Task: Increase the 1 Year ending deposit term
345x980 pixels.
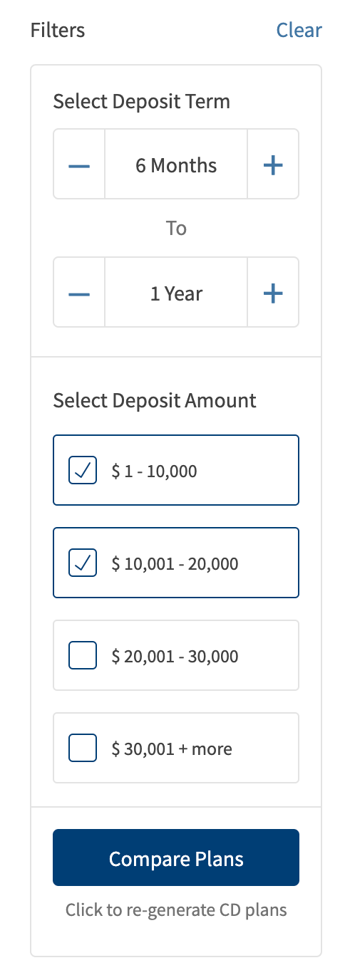Action: [x=273, y=293]
